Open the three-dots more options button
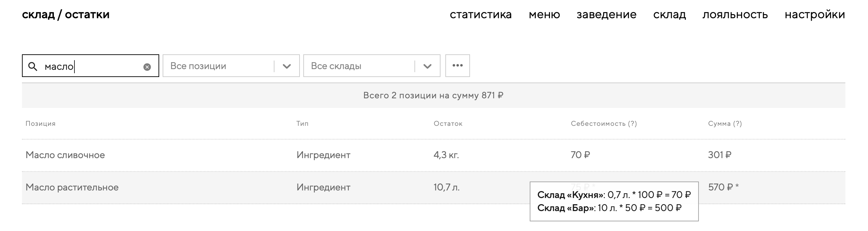 pos(457,66)
